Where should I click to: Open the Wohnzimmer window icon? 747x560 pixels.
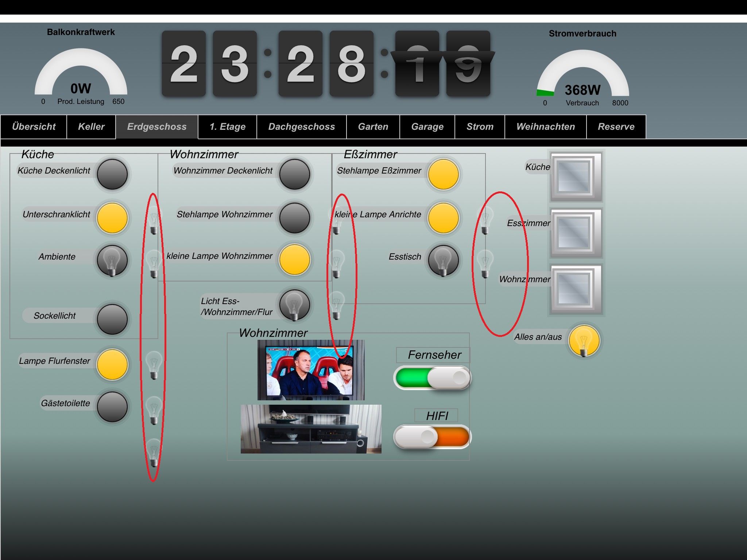pyautogui.click(x=575, y=289)
